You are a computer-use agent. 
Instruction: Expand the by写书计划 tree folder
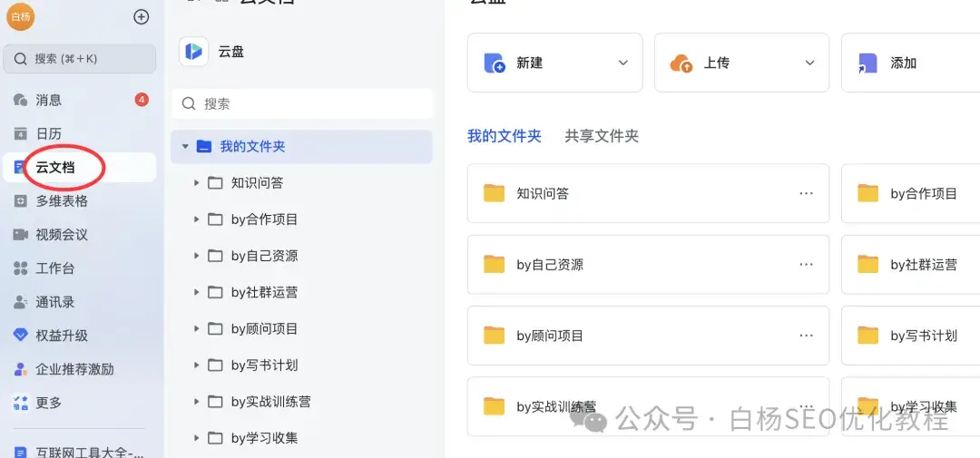click(x=197, y=365)
